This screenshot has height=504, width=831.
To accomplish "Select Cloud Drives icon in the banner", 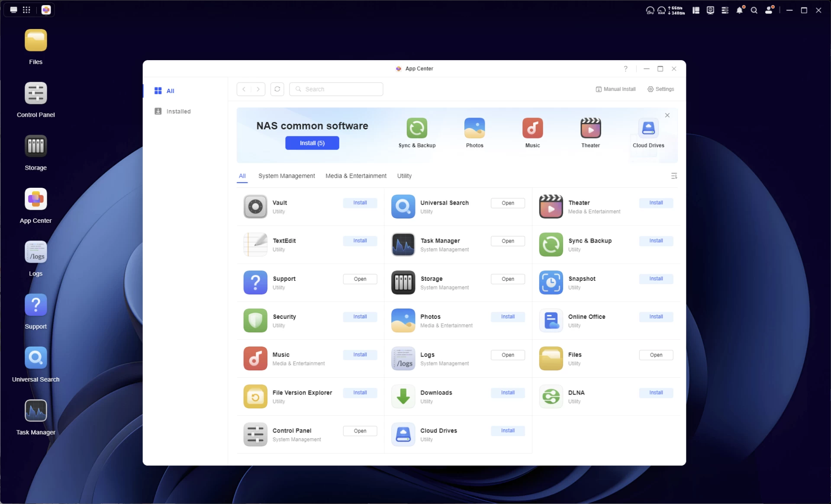I will (x=648, y=128).
